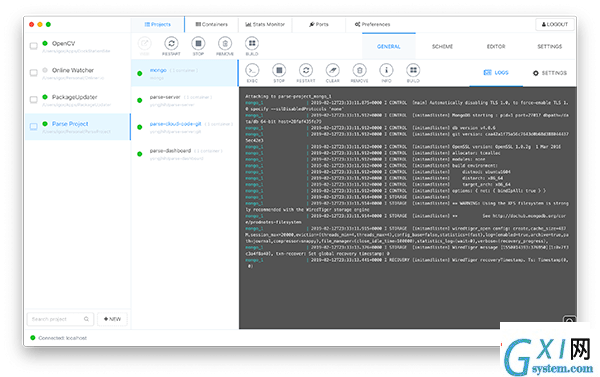Select the project-level SETTINGS tab next to EDITOR
Image resolution: width=600 pixels, height=377 pixels.
[549, 46]
